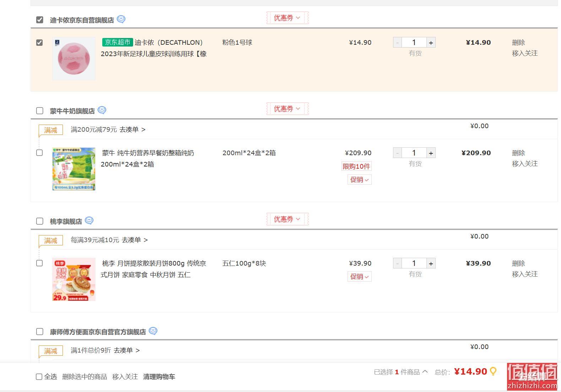The width and height of the screenshot is (561, 392).
Task: Open 促销 dropdown under 蒙牛 milk price
Action: point(359,180)
